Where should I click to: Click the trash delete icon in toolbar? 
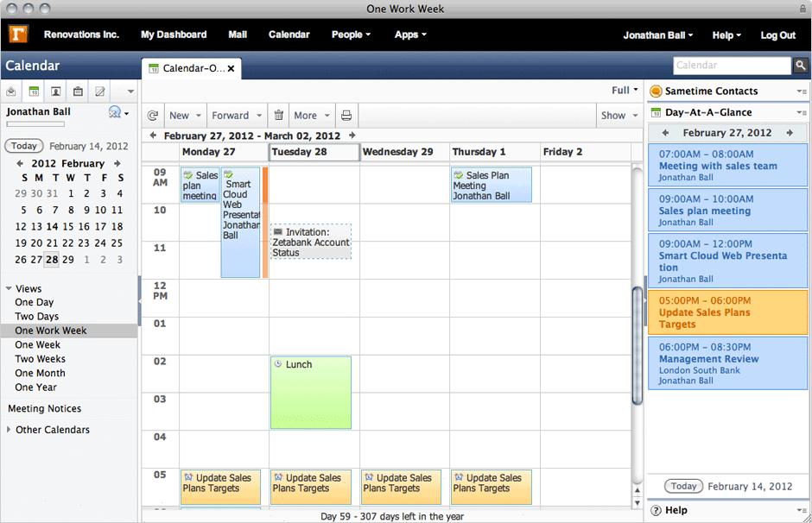point(279,115)
